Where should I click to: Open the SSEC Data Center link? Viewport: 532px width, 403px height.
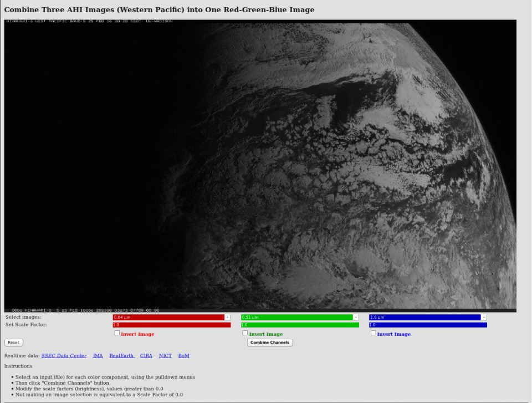[64, 355]
